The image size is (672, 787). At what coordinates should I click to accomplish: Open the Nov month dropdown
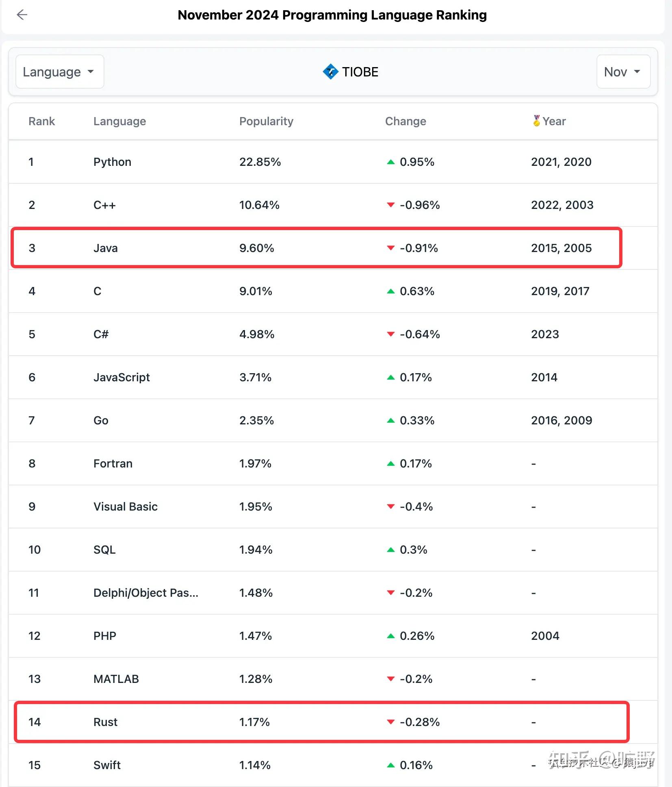click(x=623, y=72)
